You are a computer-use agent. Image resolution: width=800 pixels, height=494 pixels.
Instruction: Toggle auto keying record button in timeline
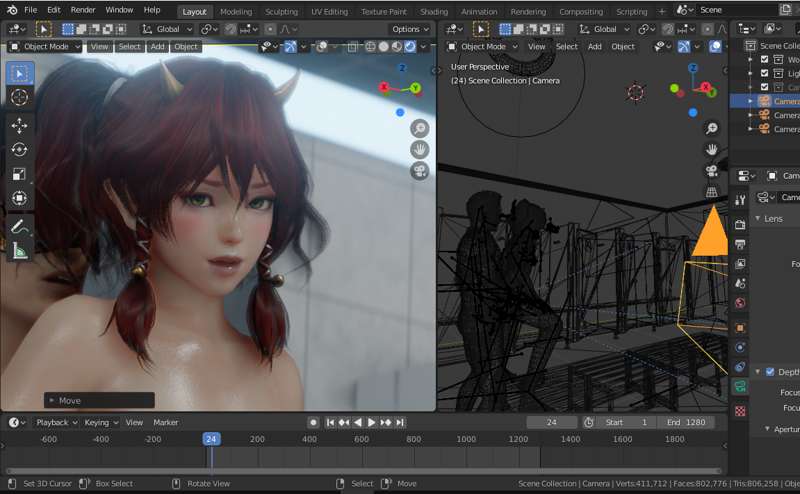pyautogui.click(x=313, y=423)
